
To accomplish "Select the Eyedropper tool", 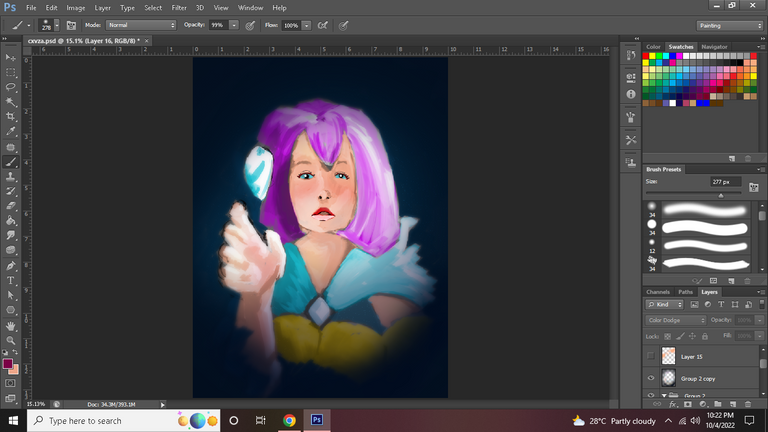I will coord(10,131).
